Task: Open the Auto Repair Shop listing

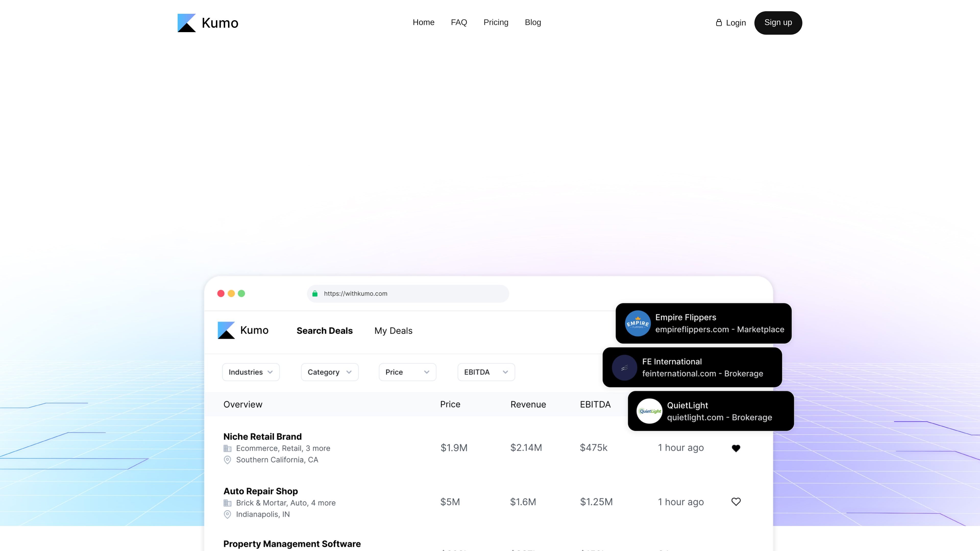Action: (x=261, y=491)
